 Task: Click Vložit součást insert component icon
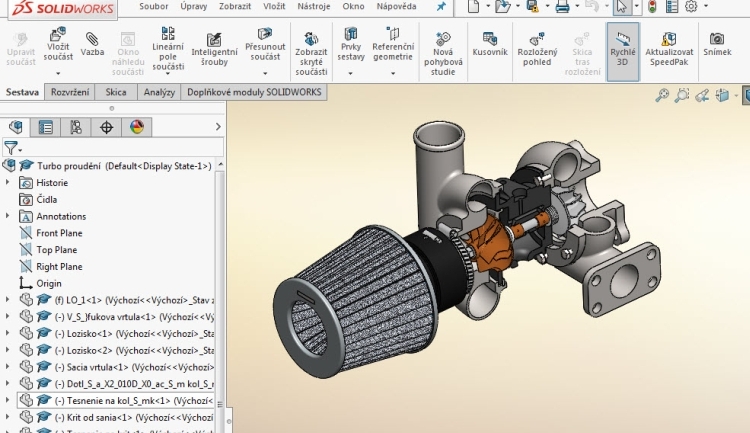click(x=58, y=34)
